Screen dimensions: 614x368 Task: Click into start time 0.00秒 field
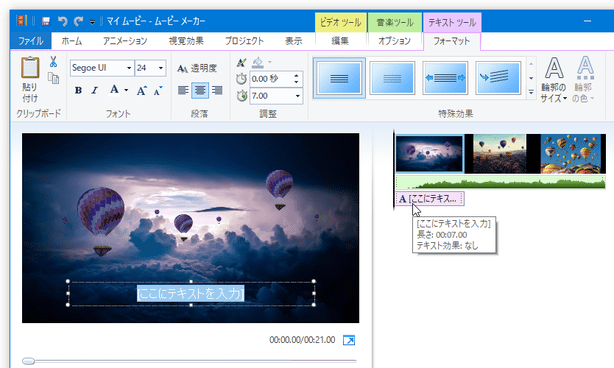click(270, 79)
